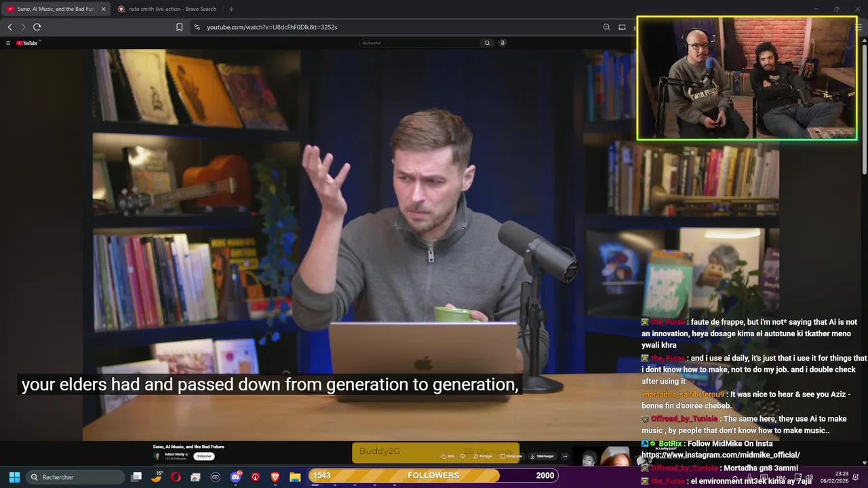
Task: Open the red circular app on the taskbar
Action: tap(255, 477)
